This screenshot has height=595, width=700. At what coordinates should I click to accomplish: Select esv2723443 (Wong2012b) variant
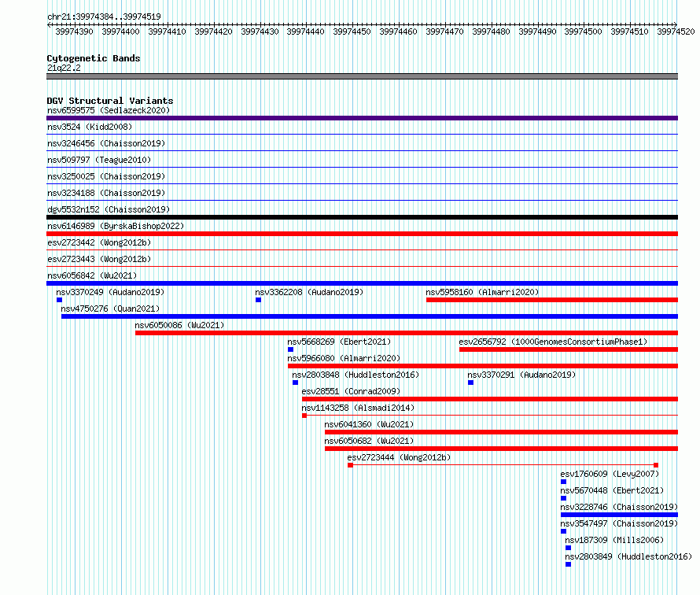(x=99, y=259)
